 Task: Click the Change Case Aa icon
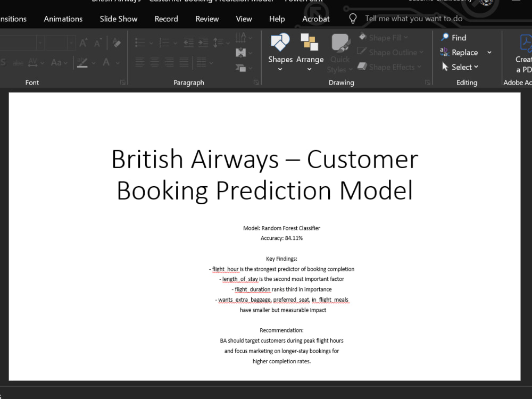point(56,62)
